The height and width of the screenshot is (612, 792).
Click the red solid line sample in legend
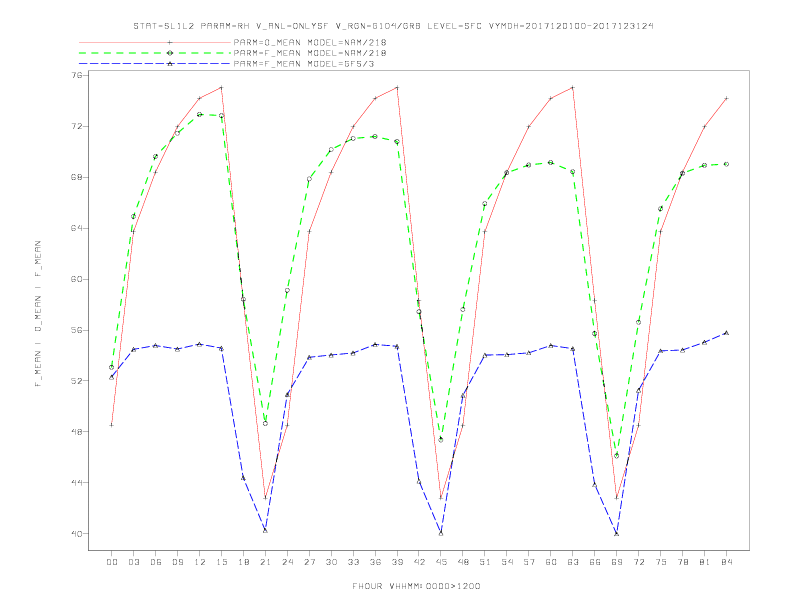pos(155,42)
